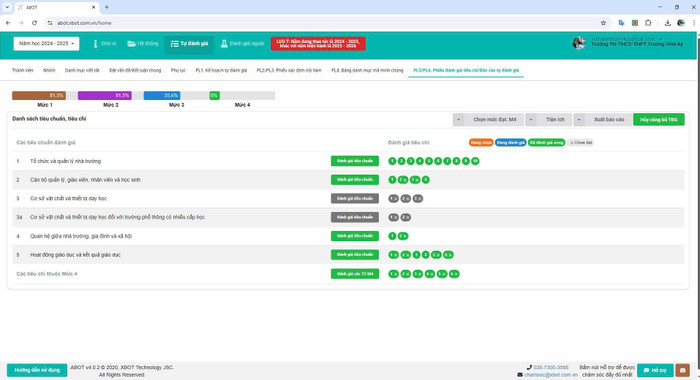Open the PL1. Kế hoạch tự đánh giá tab
Viewport: 700px width, 380px height.
click(221, 71)
